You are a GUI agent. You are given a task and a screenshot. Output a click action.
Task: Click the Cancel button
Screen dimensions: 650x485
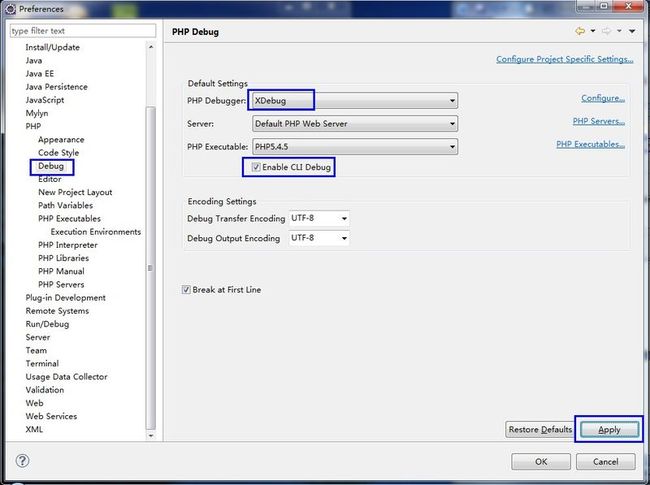[x=605, y=461]
